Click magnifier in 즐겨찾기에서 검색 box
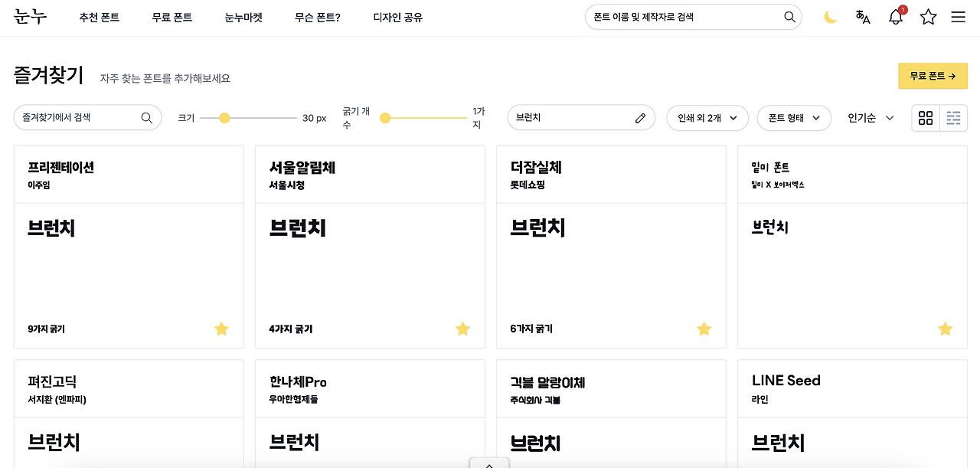The image size is (980, 468). (146, 118)
